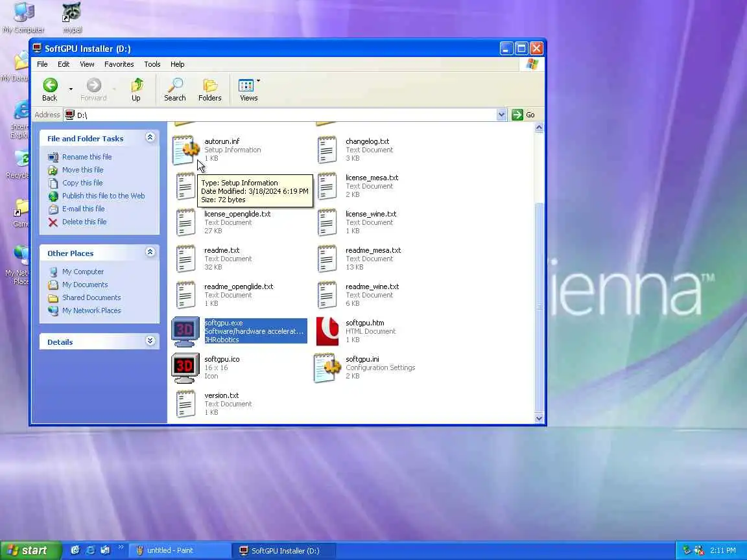Click the drive icon in the address bar

(69, 115)
